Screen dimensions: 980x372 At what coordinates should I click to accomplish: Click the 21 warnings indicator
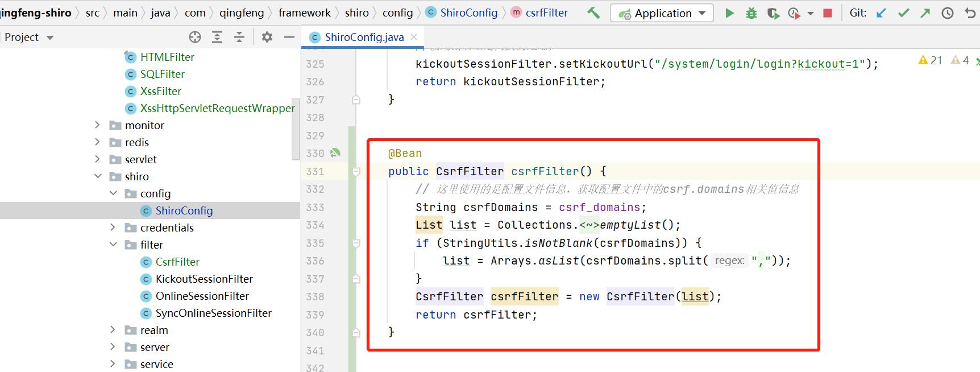930,60
